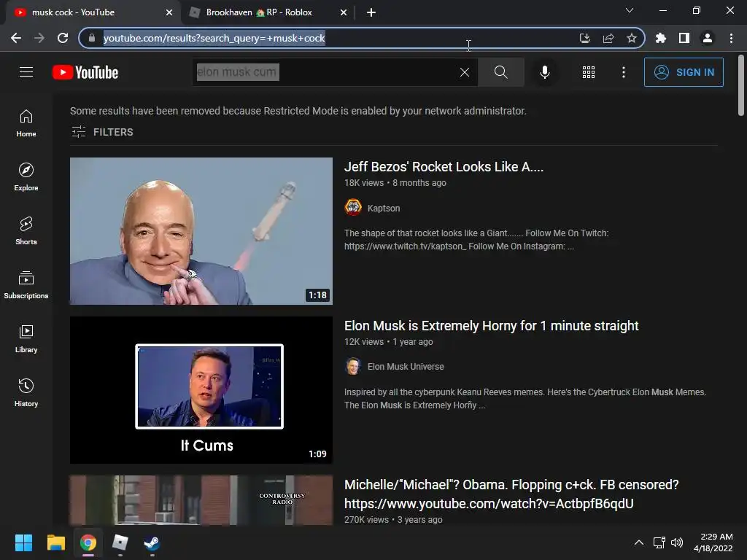
Task: Play the Controversy Radio thumbnail
Action: pyautogui.click(x=201, y=500)
